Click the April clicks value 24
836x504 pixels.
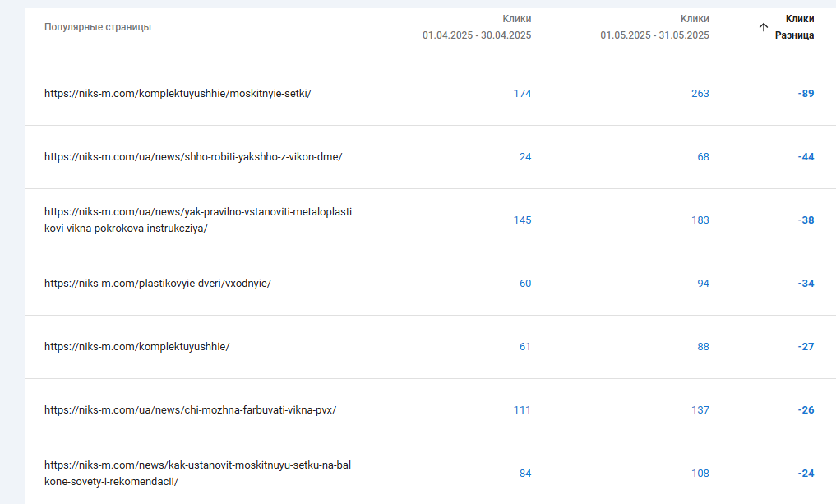click(525, 157)
